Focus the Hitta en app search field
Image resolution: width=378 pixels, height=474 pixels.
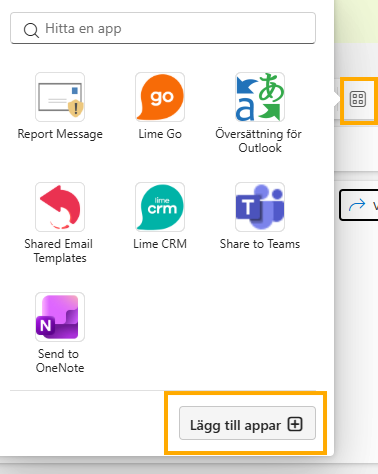(x=163, y=28)
